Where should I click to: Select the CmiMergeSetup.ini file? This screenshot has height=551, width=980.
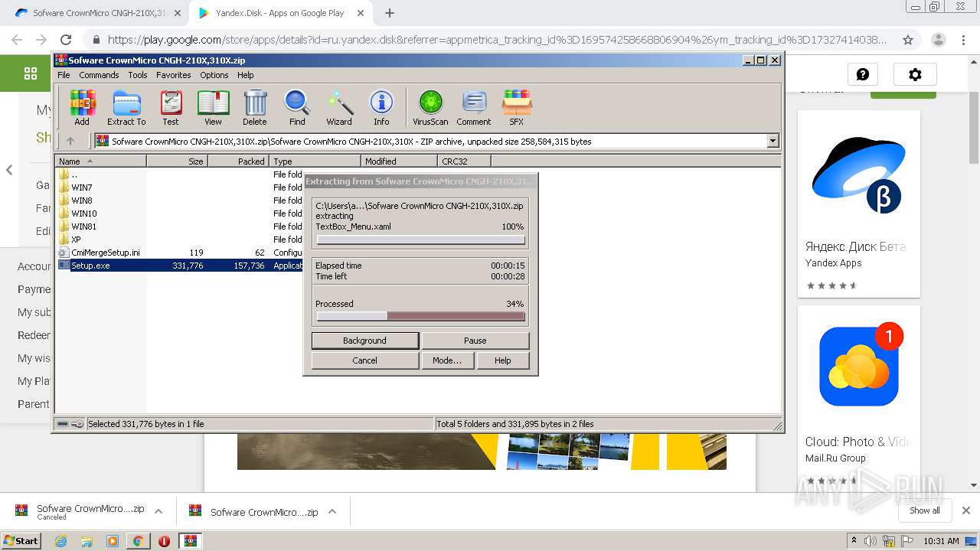(105, 253)
